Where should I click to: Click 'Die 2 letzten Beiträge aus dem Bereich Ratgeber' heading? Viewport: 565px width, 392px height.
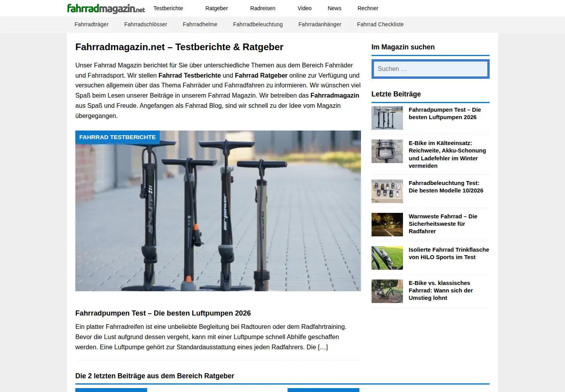155,376
